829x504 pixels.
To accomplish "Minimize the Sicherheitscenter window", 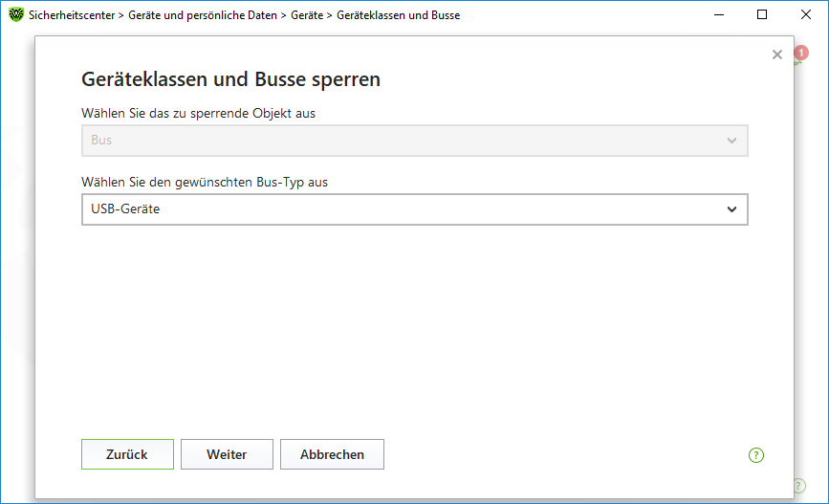I will coord(718,14).
